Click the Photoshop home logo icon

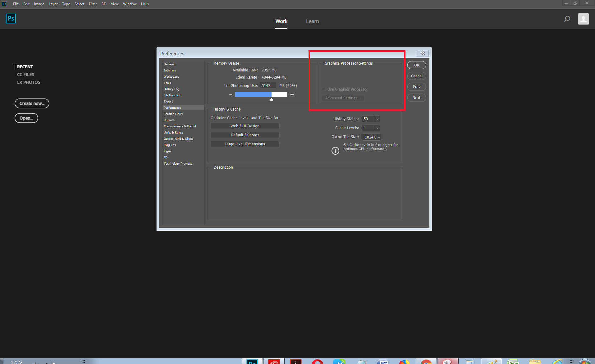[11, 19]
